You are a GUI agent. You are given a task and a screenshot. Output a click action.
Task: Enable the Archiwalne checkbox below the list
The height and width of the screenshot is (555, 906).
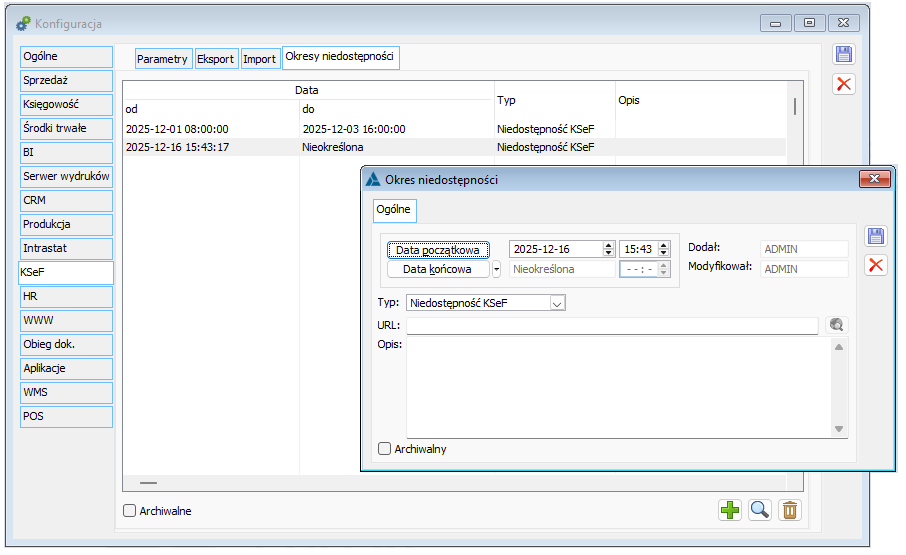pos(129,511)
